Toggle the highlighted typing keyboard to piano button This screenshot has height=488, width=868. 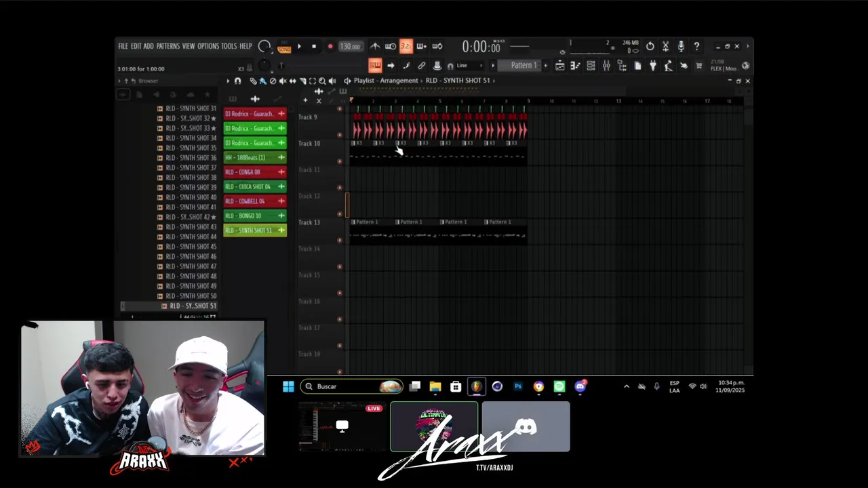(375, 65)
